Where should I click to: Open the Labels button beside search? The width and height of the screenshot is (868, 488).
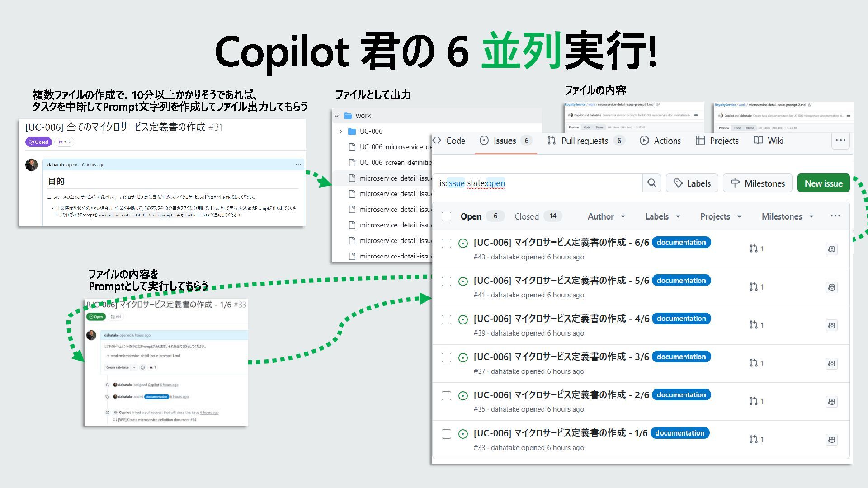[x=692, y=183]
